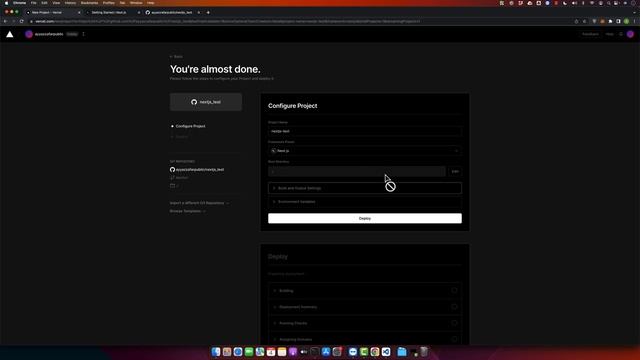The height and width of the screenshot is (360, 640).
Task: Click the folder icon under the branch
Action: (172, 186)
